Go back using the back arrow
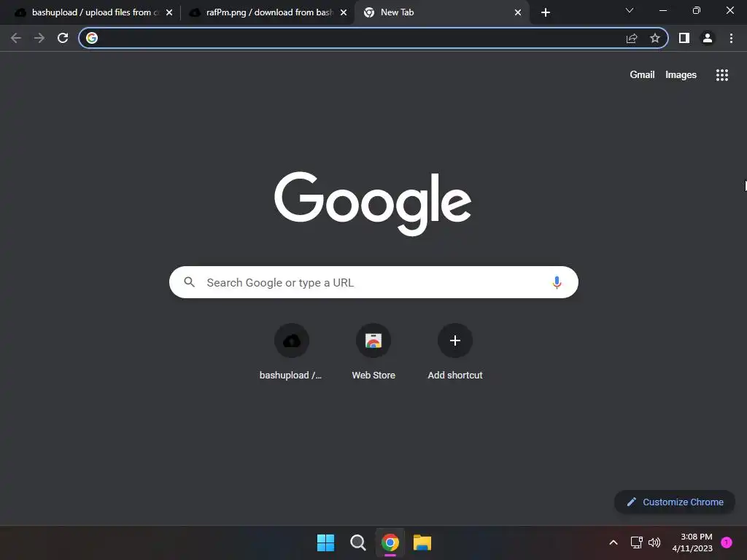 16,38
